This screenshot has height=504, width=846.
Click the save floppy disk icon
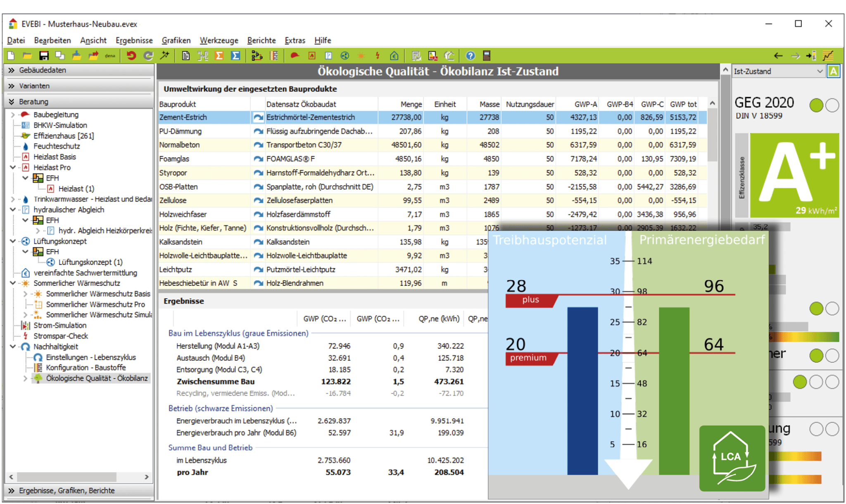(x=44, y=56)
